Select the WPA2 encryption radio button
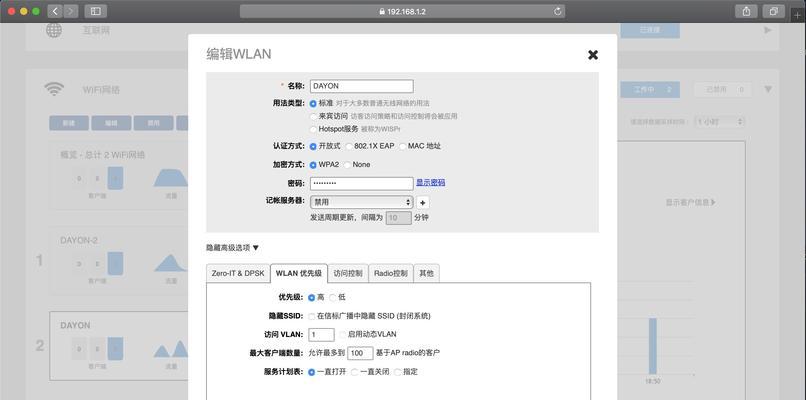The width and height of the screenshot is (806, 400). tap(313, 165)
